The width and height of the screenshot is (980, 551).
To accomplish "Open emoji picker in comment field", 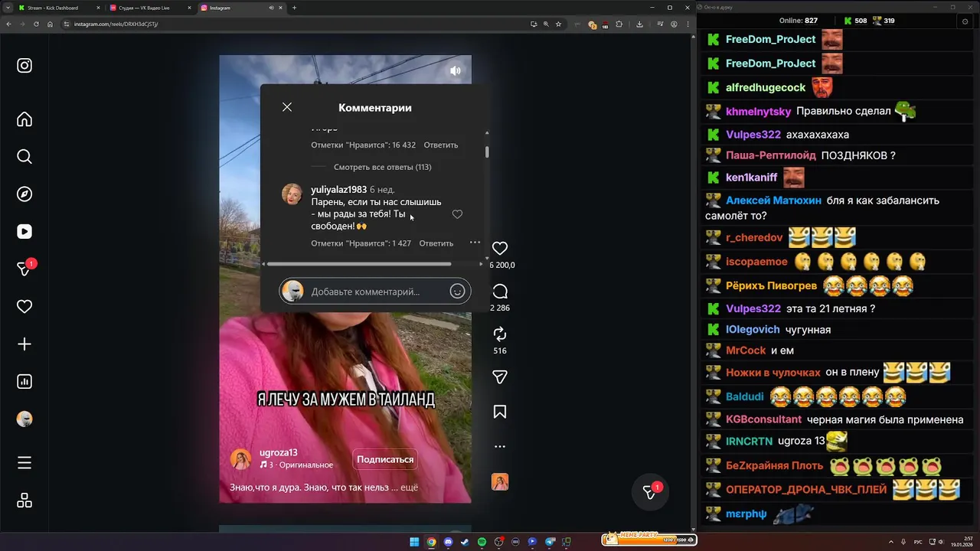I will click(x=457, y=291).
